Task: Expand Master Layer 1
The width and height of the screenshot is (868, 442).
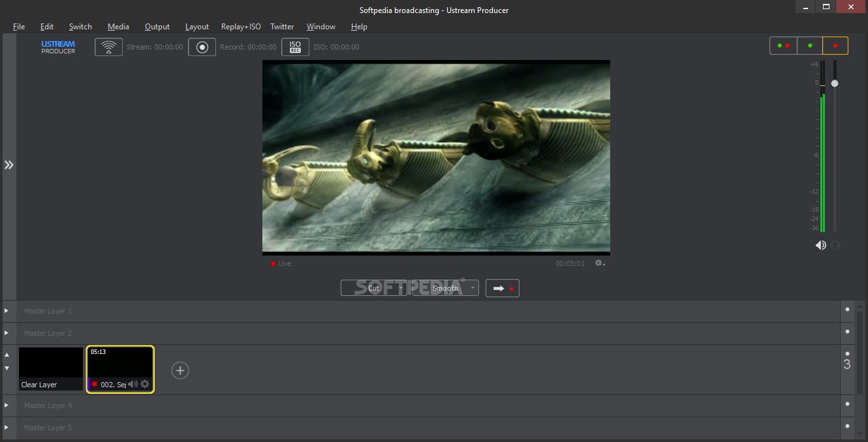Action: [7, 311]
